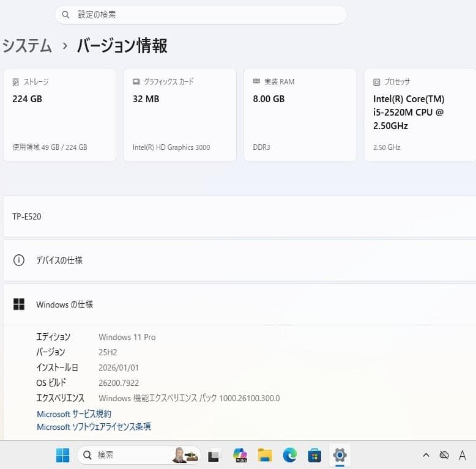Select the experience pack value 1000.26100.300.0
Image resolution: width=476 pixels, height=469 pixels.
pyautogui.click(x=250, y=398)
